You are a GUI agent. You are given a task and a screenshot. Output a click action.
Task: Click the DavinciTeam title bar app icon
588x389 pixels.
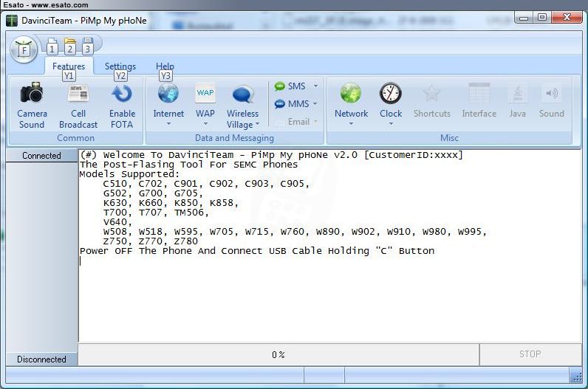click(12, 20)
